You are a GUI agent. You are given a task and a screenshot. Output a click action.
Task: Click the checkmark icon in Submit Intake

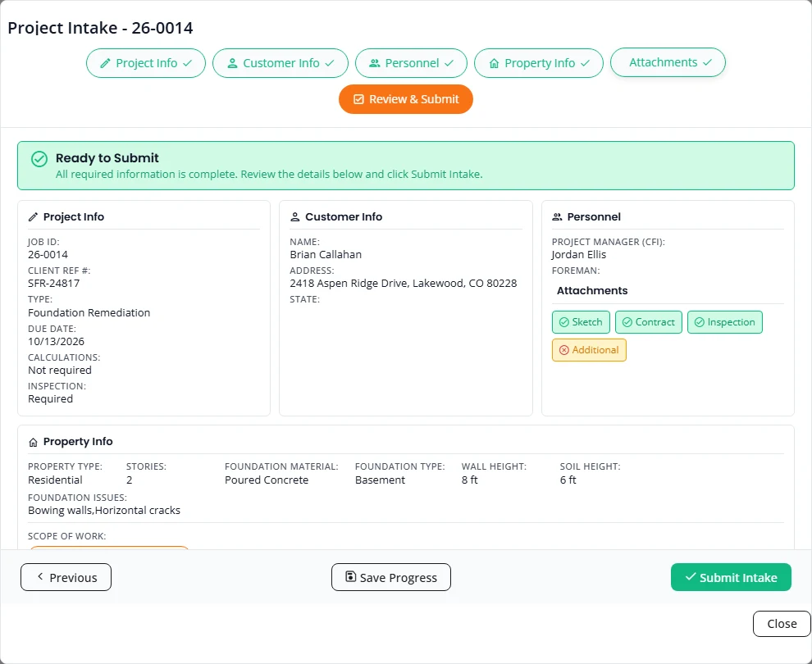691,576
